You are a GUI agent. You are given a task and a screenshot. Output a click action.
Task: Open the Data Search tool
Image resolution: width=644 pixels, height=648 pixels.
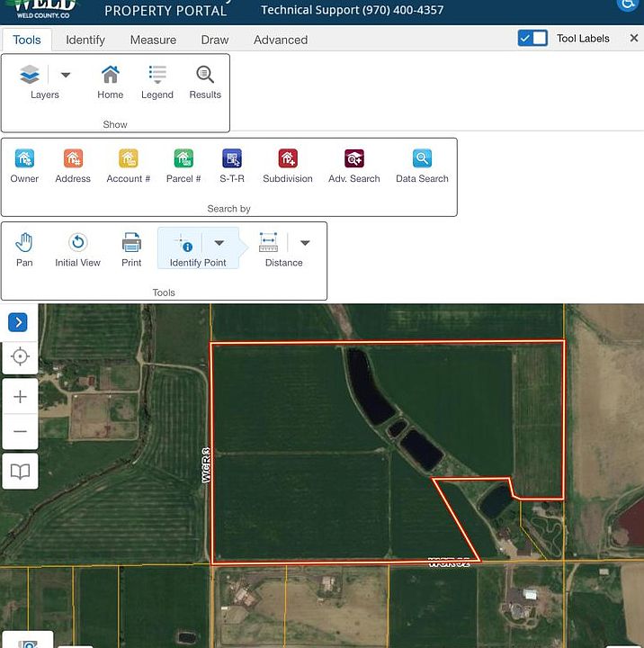coord(422,166)
